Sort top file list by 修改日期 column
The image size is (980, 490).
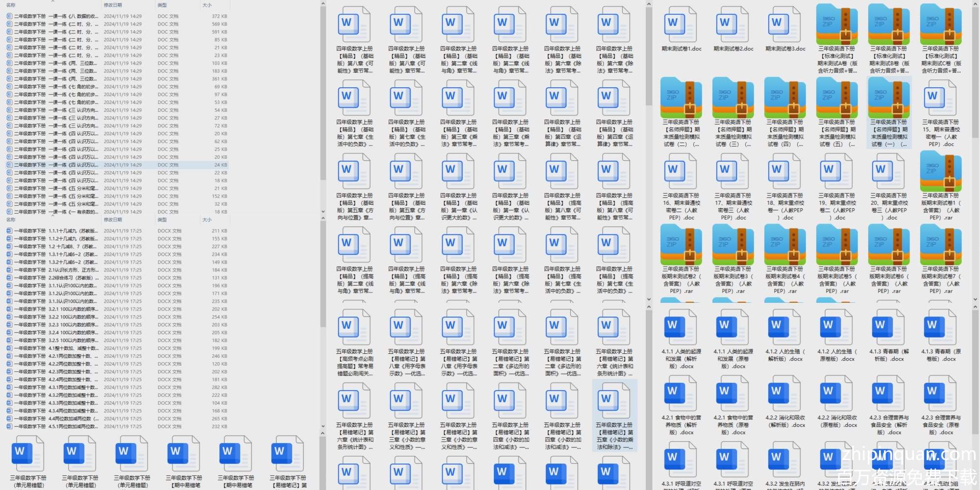click(113, 5)
